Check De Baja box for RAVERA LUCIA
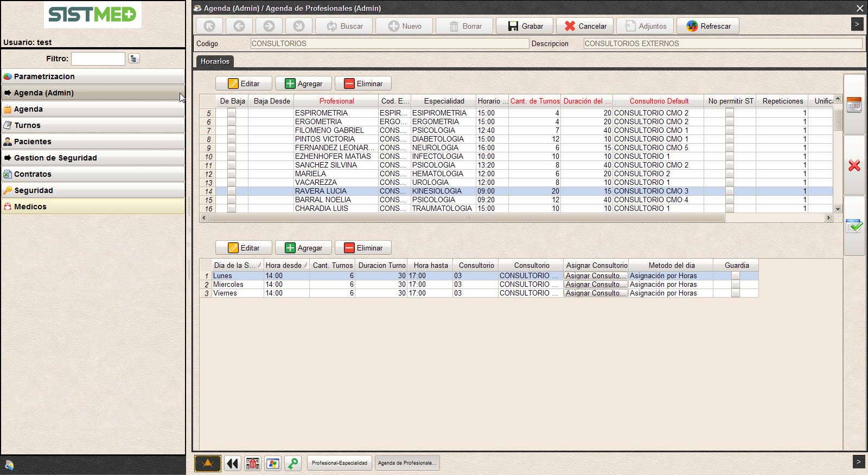The image size is (868, 475). 232,191
